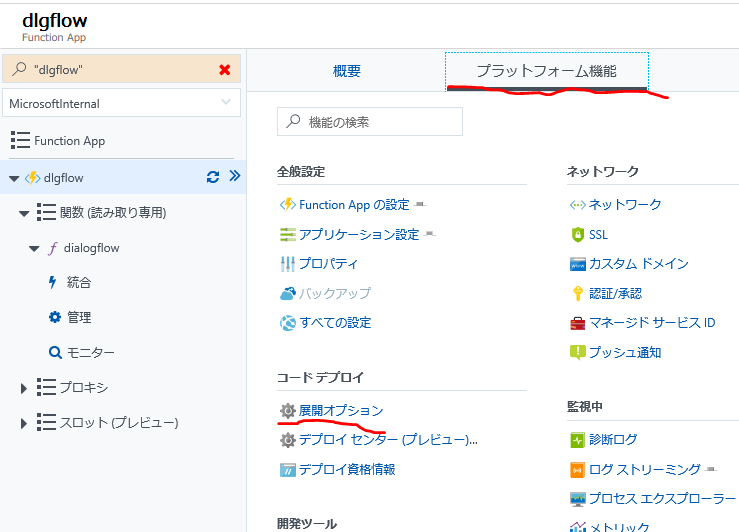Open アプリケーション設定 link
This screenshot has height=532, width=739.
tap(359, 234)
